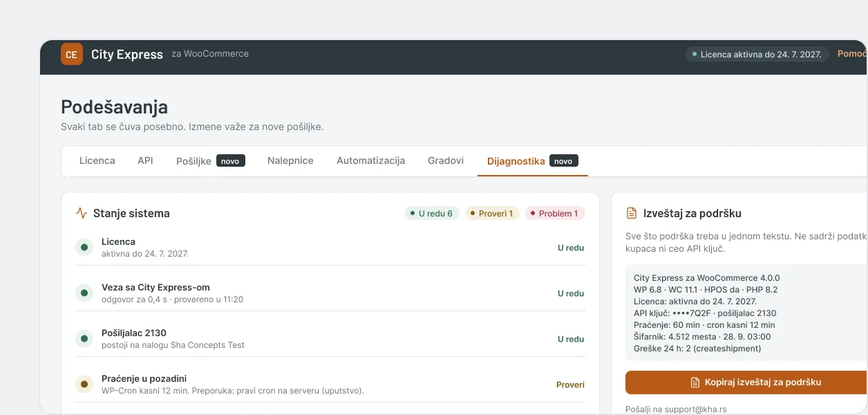Screen dimensions: 868x415
Task: Click the orange CE logo icon
Action: click(72, 54)
